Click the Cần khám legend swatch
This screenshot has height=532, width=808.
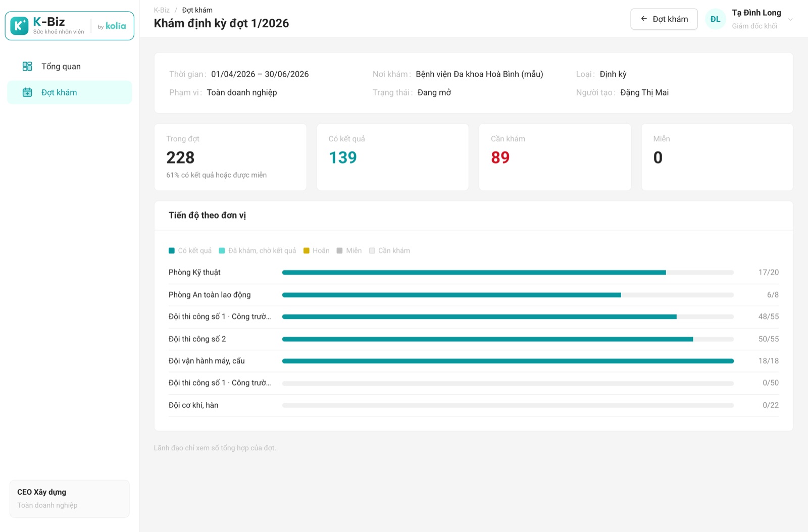tap(372, 250)
